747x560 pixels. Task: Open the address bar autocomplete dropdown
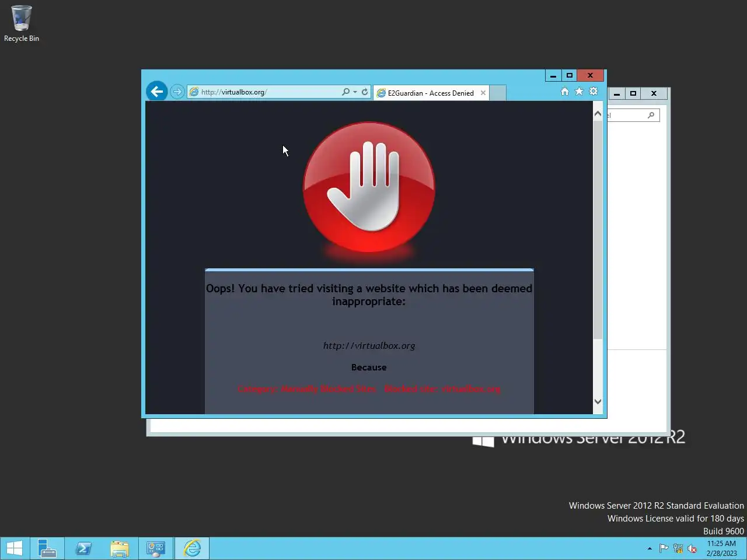[x=355, y=92]
